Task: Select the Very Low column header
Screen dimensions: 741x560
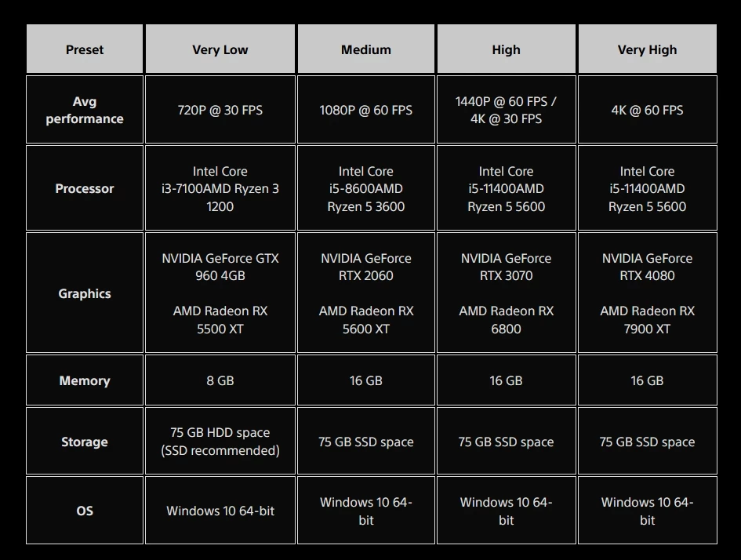Action: (220, 49)
